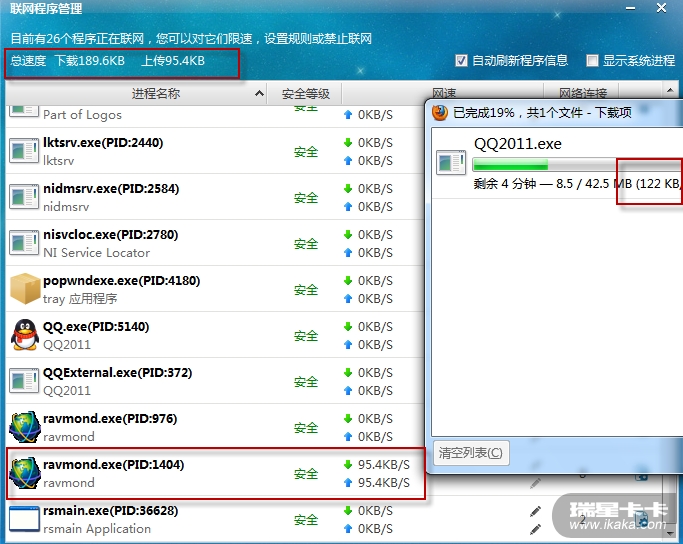
Task: Click the NI Service Locator description
Action: click(96, 253)
